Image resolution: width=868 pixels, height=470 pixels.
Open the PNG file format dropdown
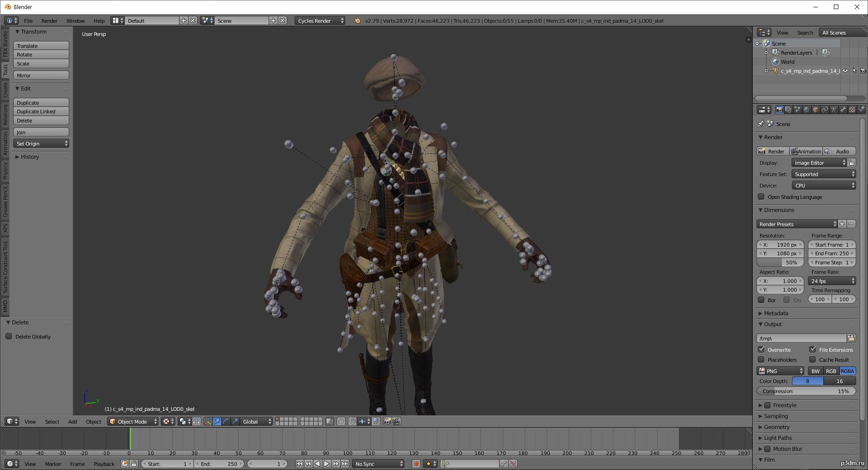781,371
